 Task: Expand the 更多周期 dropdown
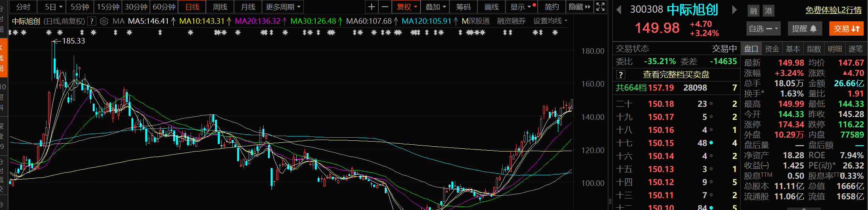coord(283,7)
